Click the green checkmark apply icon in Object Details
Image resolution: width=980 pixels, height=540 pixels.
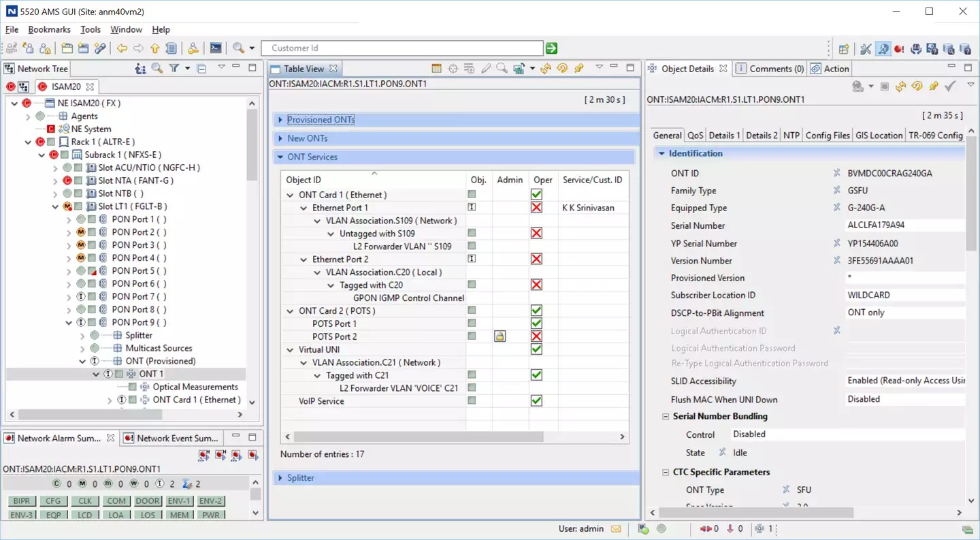click(x=950, y=86)
